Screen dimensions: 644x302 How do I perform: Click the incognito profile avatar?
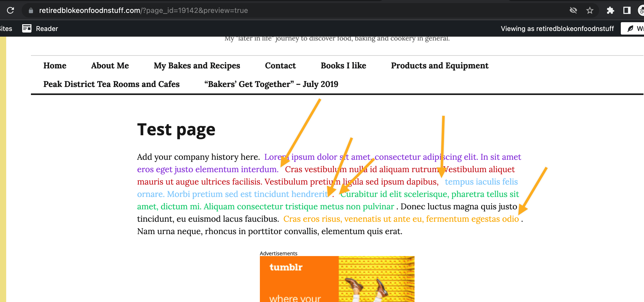(x=641, y=10)
